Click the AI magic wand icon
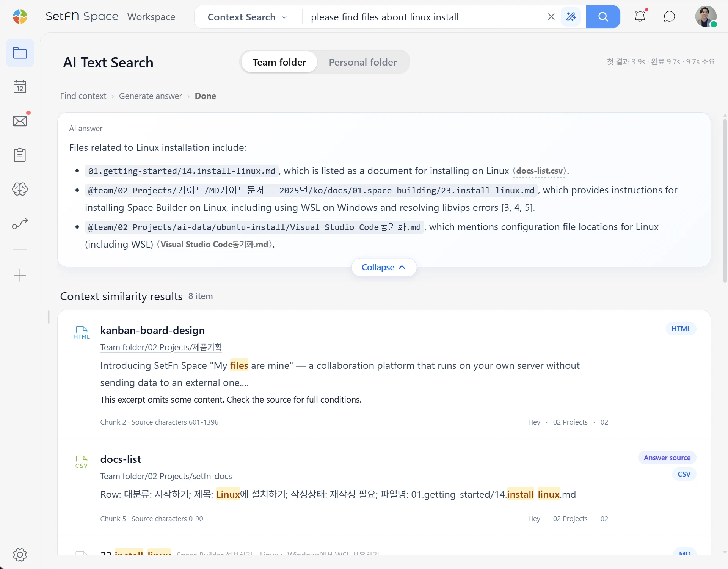 571,17
